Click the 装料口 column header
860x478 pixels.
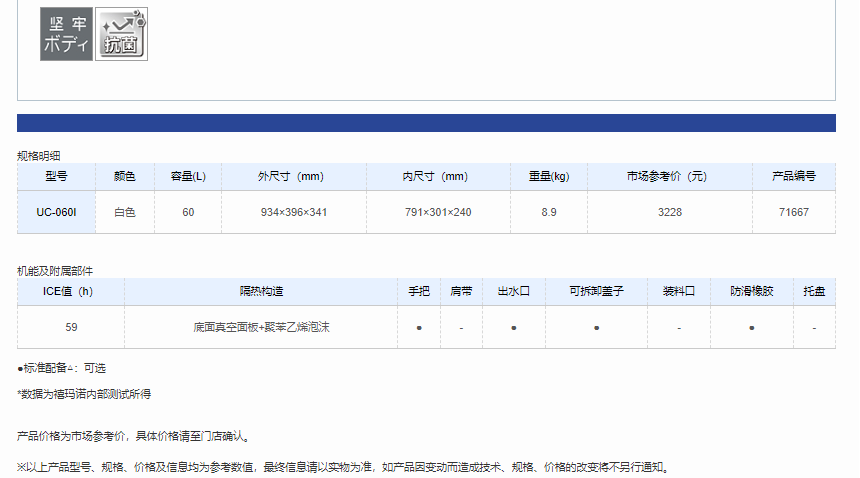(679, 292)
